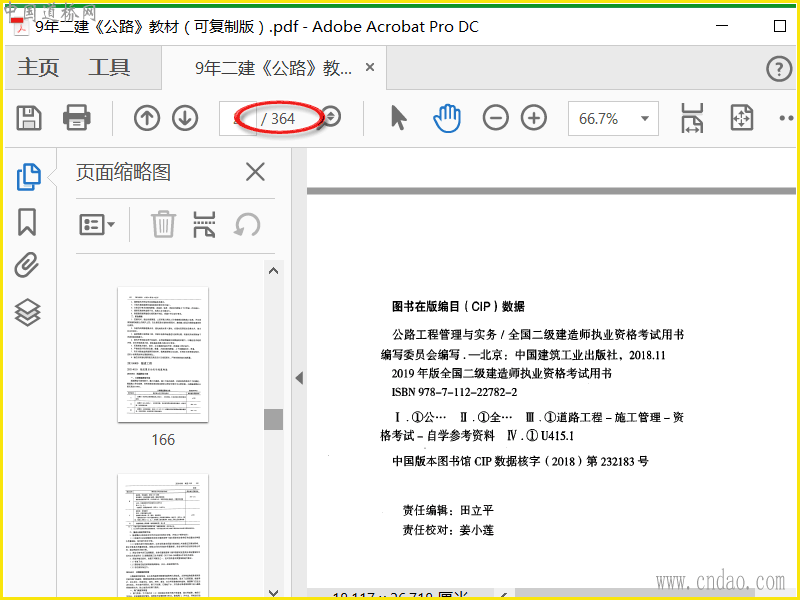Click the Fit Width scrolling icon
This screenshot has height=600, width=800.
tap(692, 118)
